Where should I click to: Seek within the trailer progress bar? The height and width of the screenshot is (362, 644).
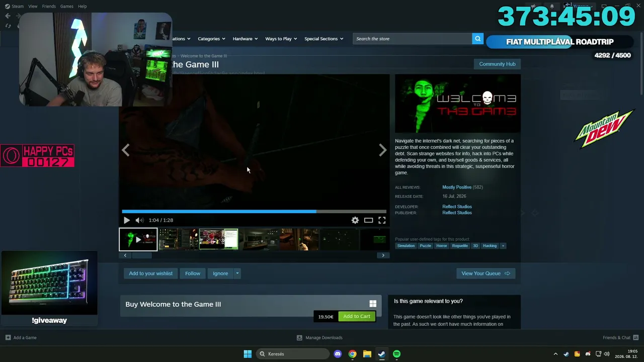click(254, 212)
